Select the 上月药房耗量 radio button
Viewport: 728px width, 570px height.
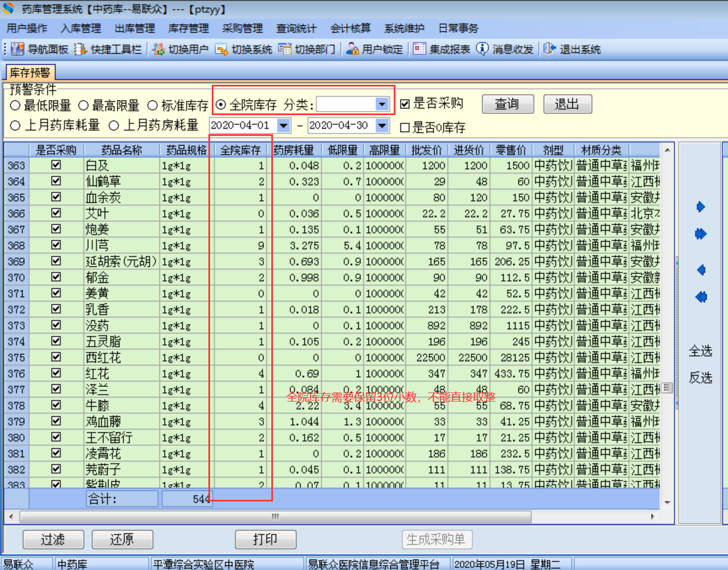(x=114, y=126)
